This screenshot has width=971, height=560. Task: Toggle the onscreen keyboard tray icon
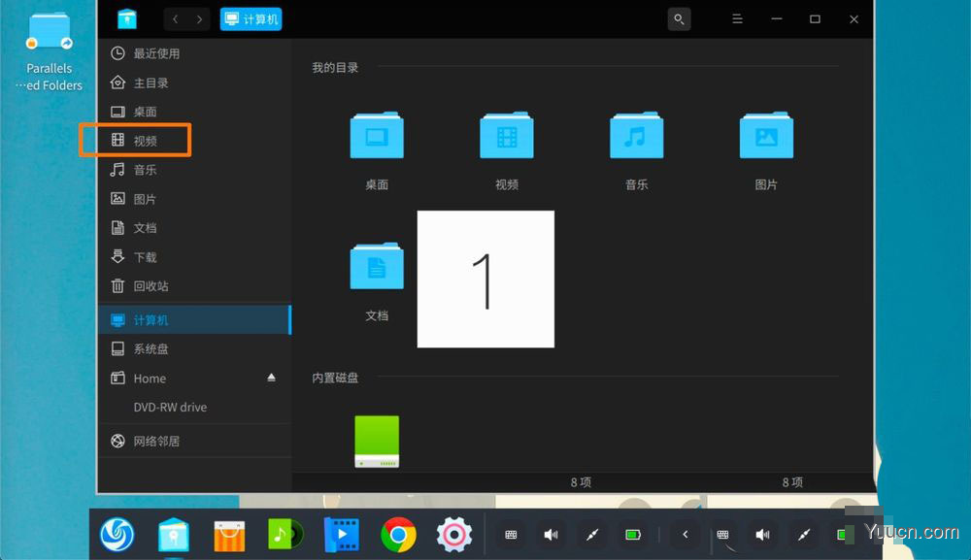pos(510,534)
